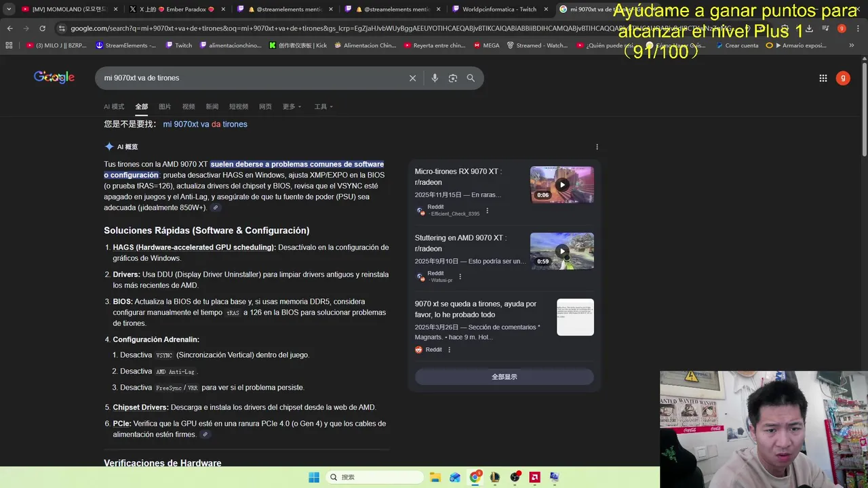Open the Crear cuenta bookmark
The image size is (868, 488).
point(736,45)
